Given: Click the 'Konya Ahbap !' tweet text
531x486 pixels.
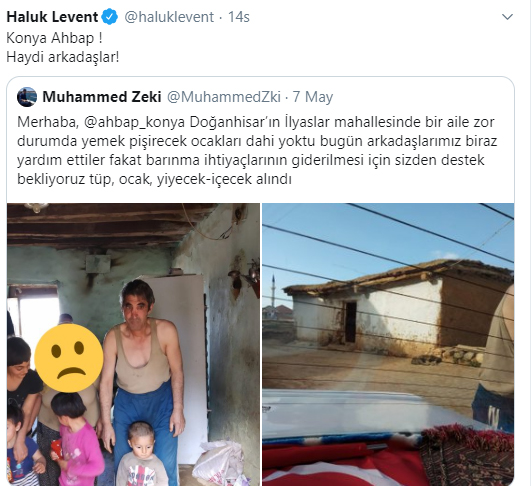Looking at the screenshot, I should [54, 38].
